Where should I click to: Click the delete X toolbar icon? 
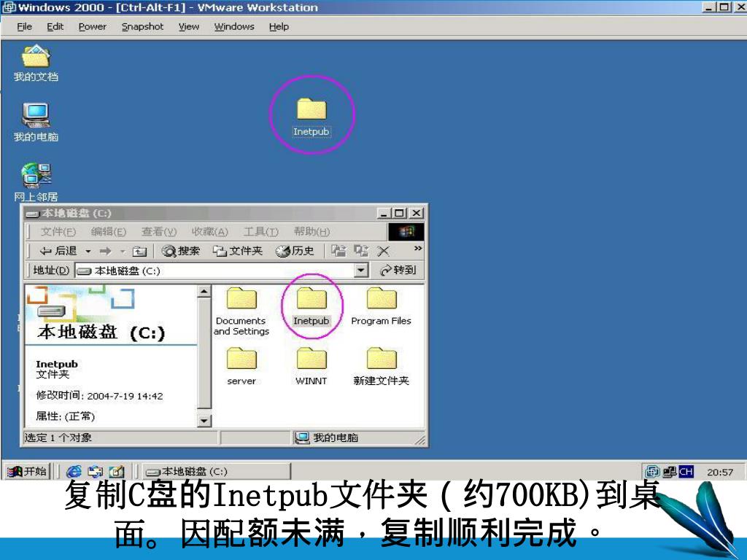pos(384,251)
